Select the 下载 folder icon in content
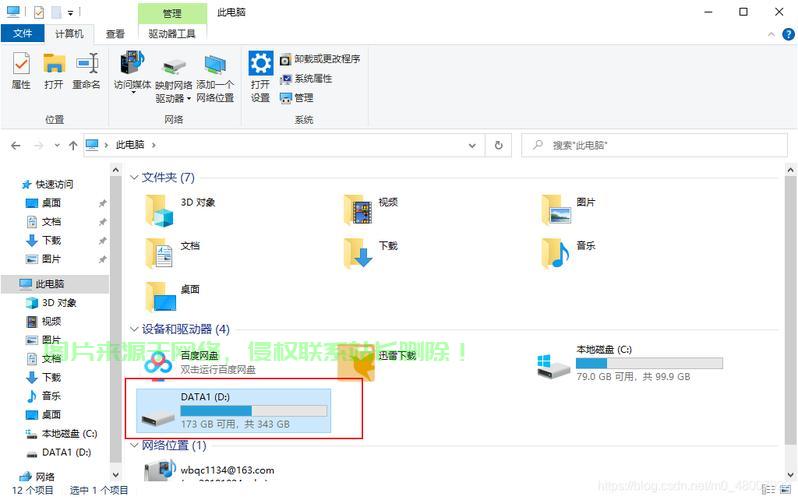The height and width of the screenshot is (500, 798). [358, 253]
